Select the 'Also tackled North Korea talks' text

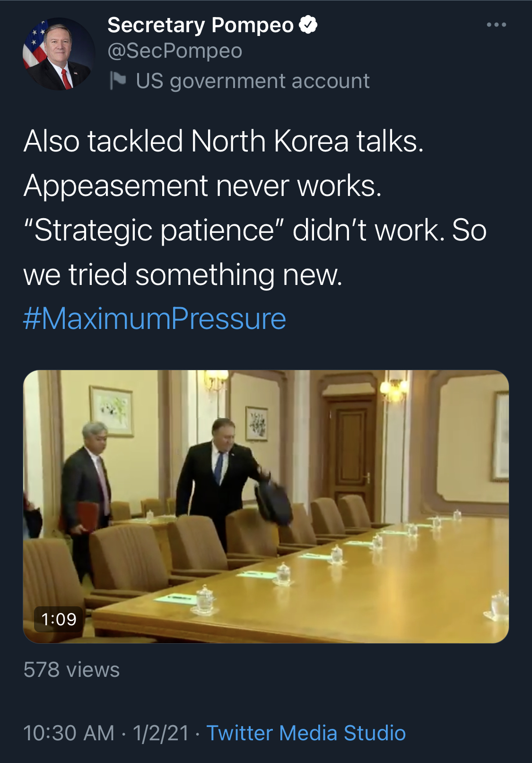(224, 141)
